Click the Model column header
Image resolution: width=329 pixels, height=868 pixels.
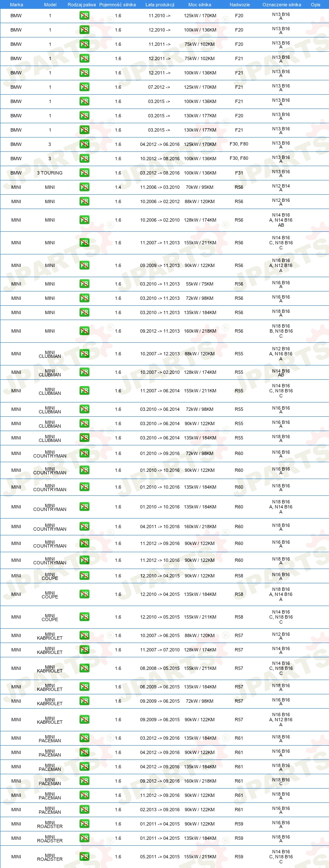50,5
